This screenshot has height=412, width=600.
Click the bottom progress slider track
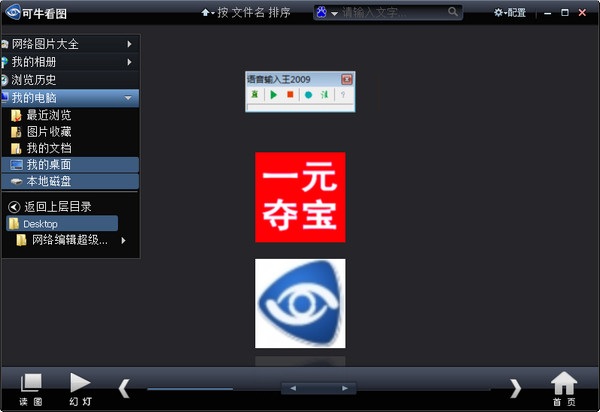coord(319,389)
